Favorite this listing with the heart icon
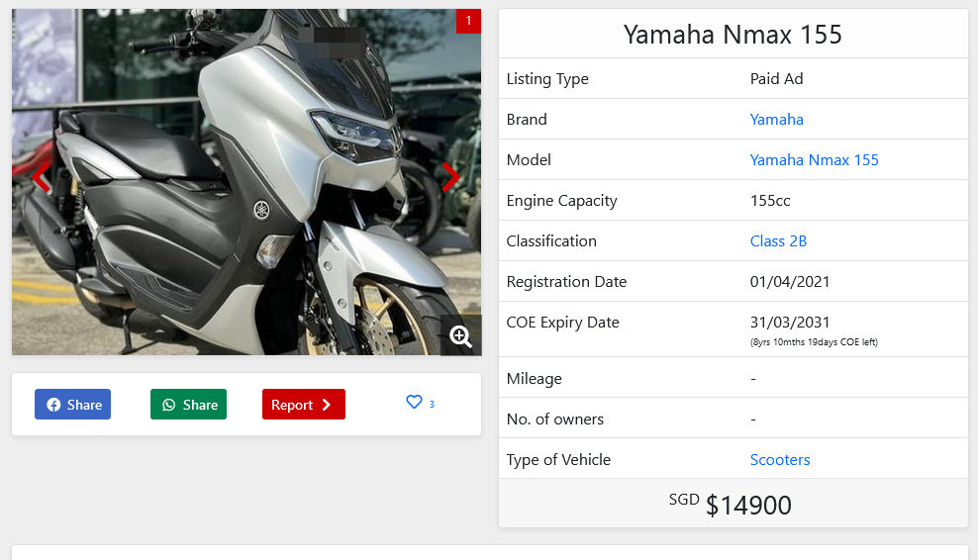 pos(414,403)
